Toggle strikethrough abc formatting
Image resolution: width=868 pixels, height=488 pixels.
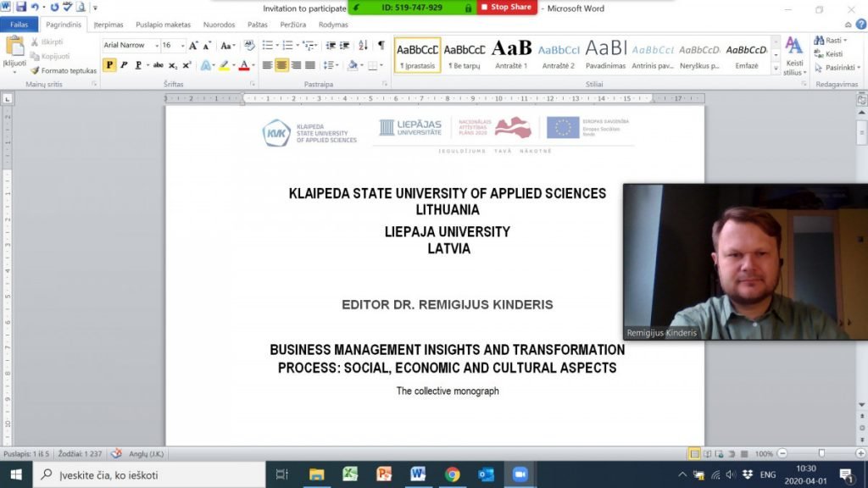[159, 65]
